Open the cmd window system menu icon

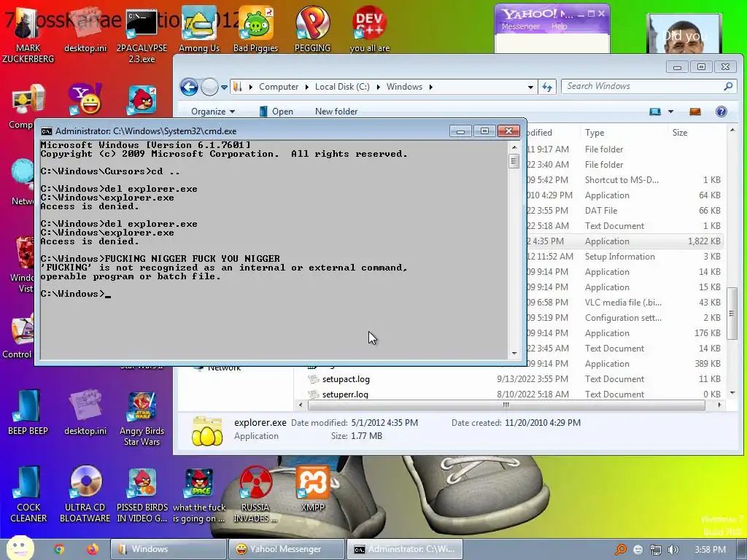point(46,131)
